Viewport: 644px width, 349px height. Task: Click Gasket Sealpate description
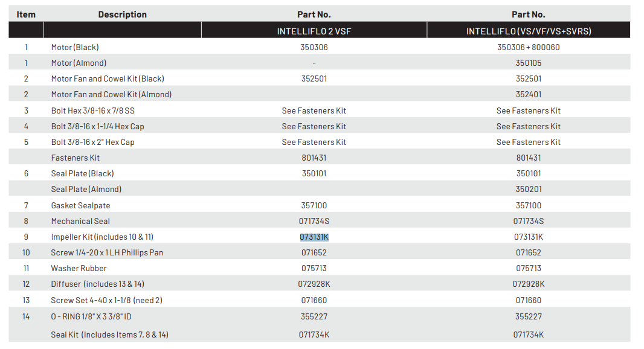coord(80,205)
